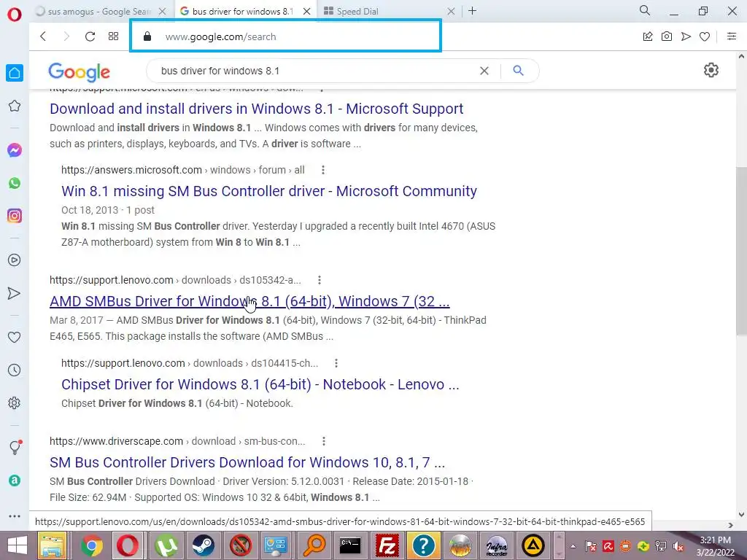Open SM Bus Controller Drivers Download result
The width and height of the screenshot is (747, 560).
tap(247, 462)
